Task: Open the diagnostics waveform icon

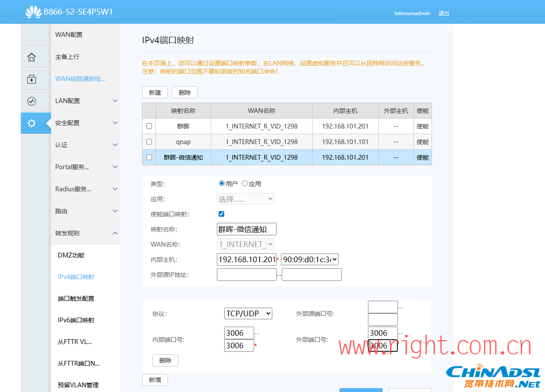Action: [32, 101]
